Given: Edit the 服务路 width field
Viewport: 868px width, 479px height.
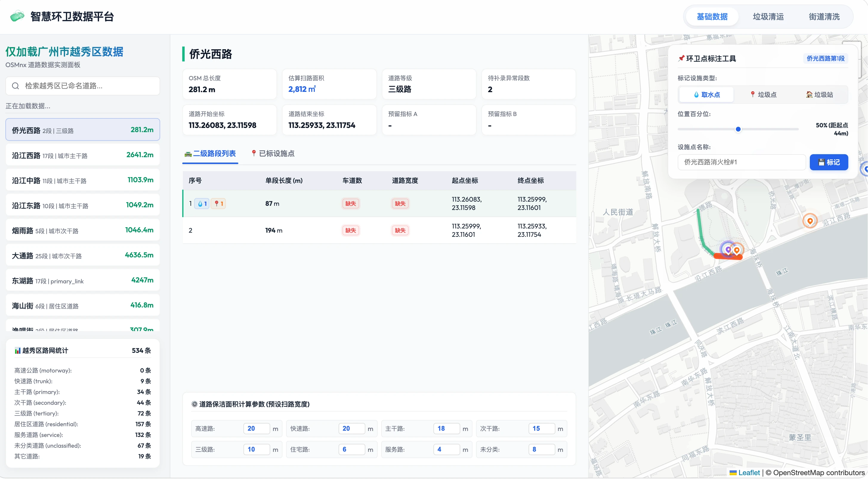Looking at the screenshot, I should pos(447,450).
